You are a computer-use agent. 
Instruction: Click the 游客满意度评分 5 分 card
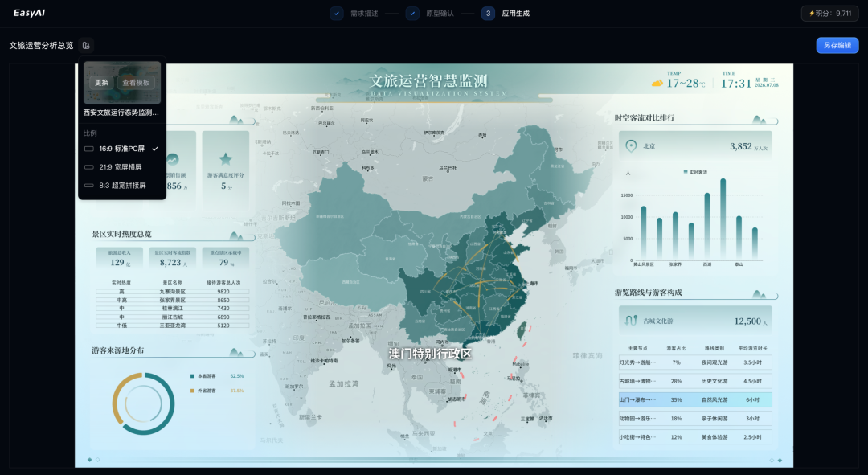tap(225, 170)
